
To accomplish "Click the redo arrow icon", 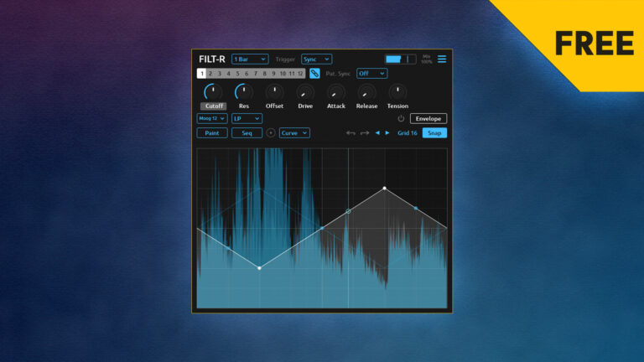I will (x=364, y=133).
